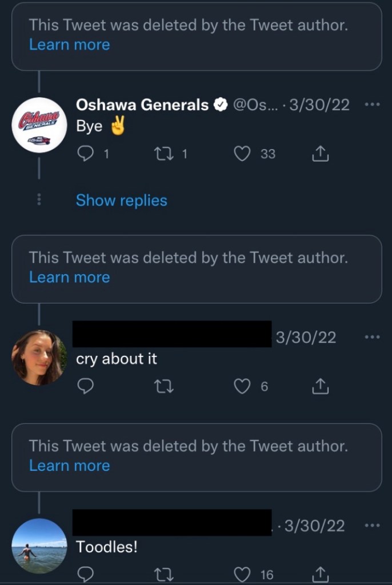Share the Oshawa Generals "Bye" tweet
Viewport: 392px width, 585px height.
tap(321, 154)
